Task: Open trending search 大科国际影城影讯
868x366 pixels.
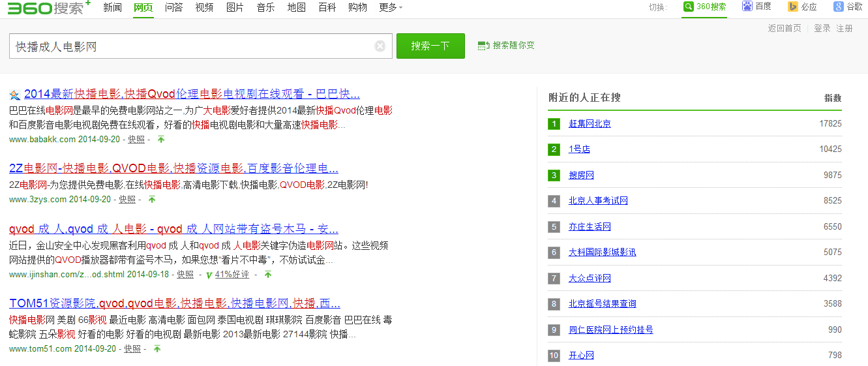Action: coord(602,252)
